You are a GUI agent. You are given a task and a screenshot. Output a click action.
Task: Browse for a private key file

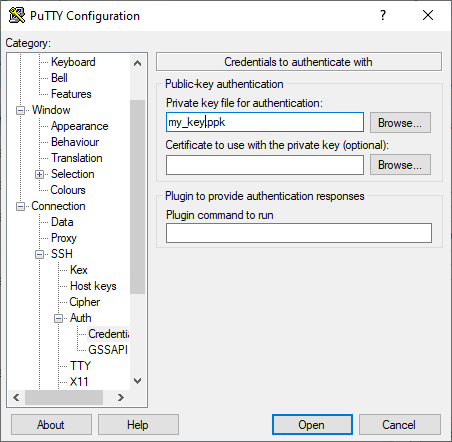pyautogui.click(x=400, y=123)
